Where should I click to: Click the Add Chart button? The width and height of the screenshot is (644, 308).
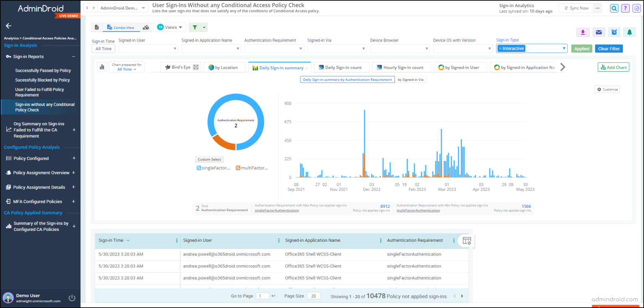click(613, 67)
